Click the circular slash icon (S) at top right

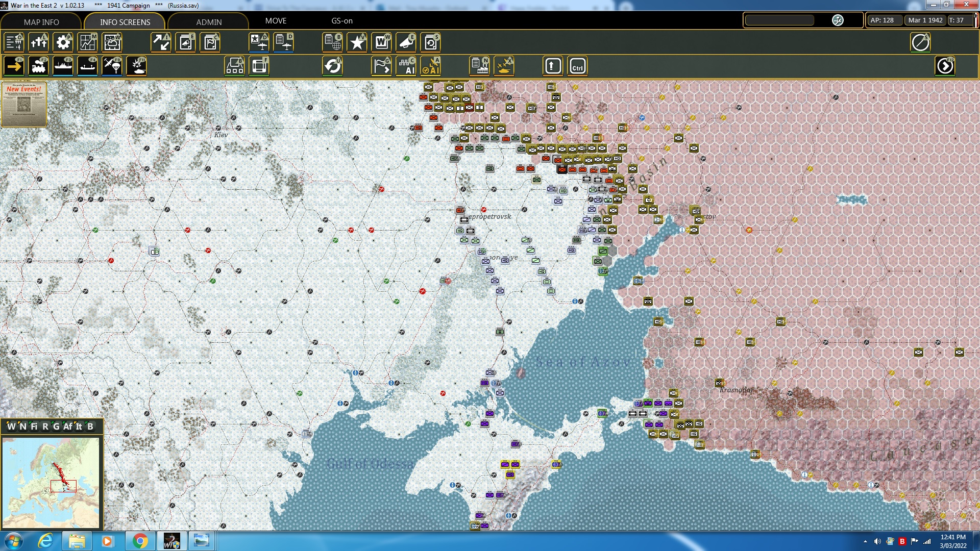(920, 42)
